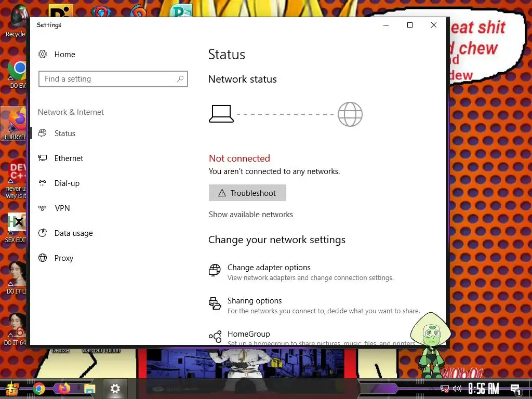Image resolution: width=532 pixels, height=399 pixels.
Task: Click the internet globe in network diagram
Action: 350,114
